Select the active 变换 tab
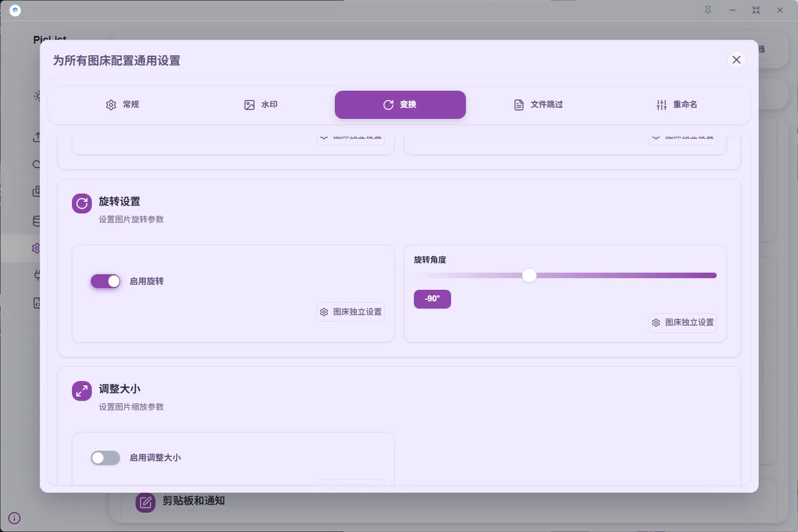The image size is (798, 532). pyautogui.click(x=400, y=105)
